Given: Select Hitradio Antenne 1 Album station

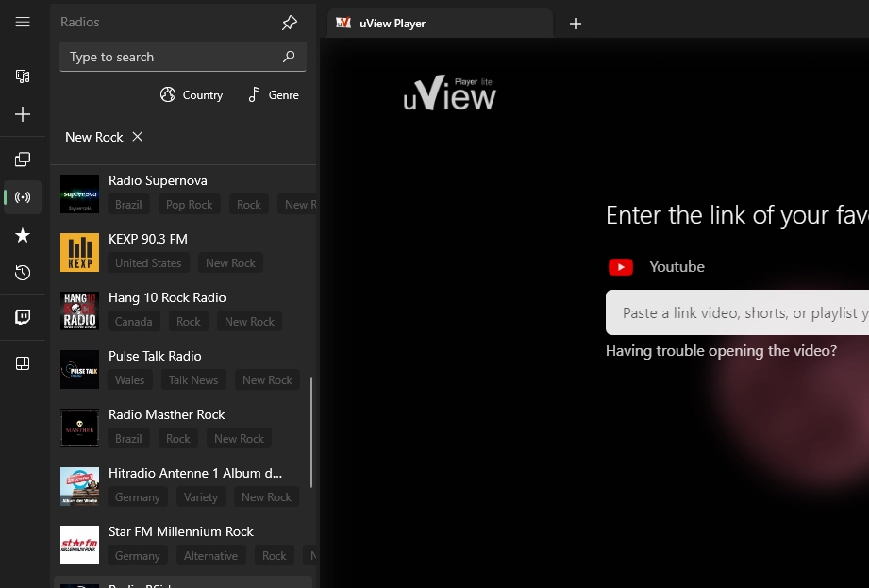Looking at the screenshot, I should pyautogui.click(x=183, y=486).
